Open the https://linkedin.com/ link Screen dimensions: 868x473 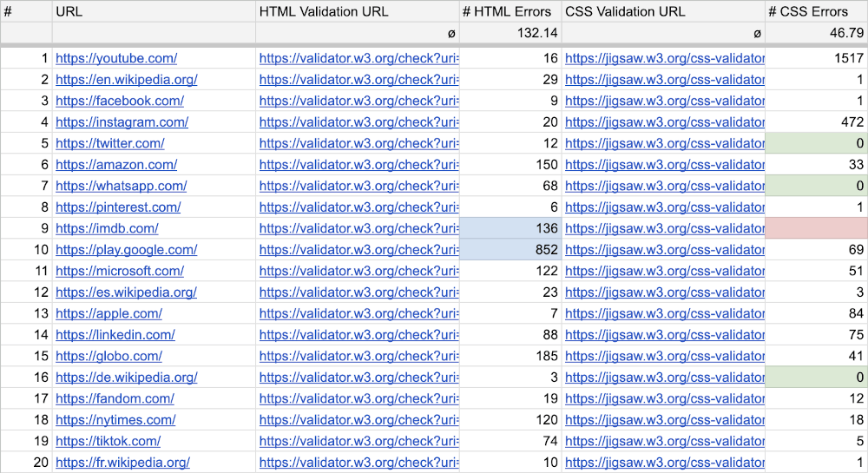[115, 335]
